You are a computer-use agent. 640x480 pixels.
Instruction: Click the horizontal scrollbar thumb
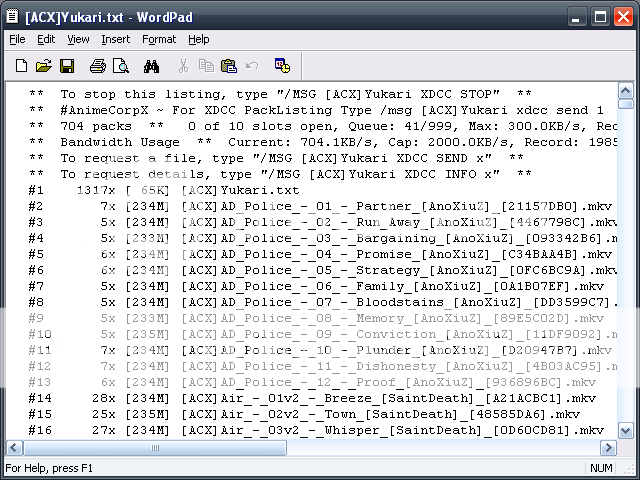(x=155, y=447)
